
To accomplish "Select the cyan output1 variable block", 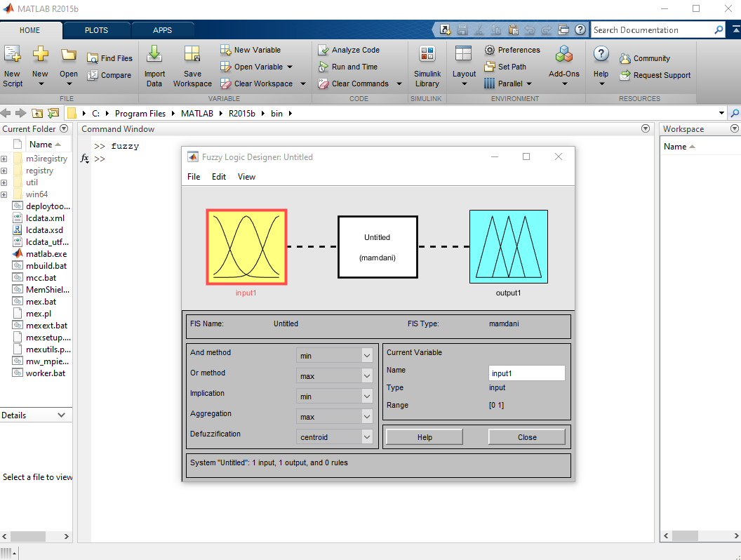I will (509, 247).
